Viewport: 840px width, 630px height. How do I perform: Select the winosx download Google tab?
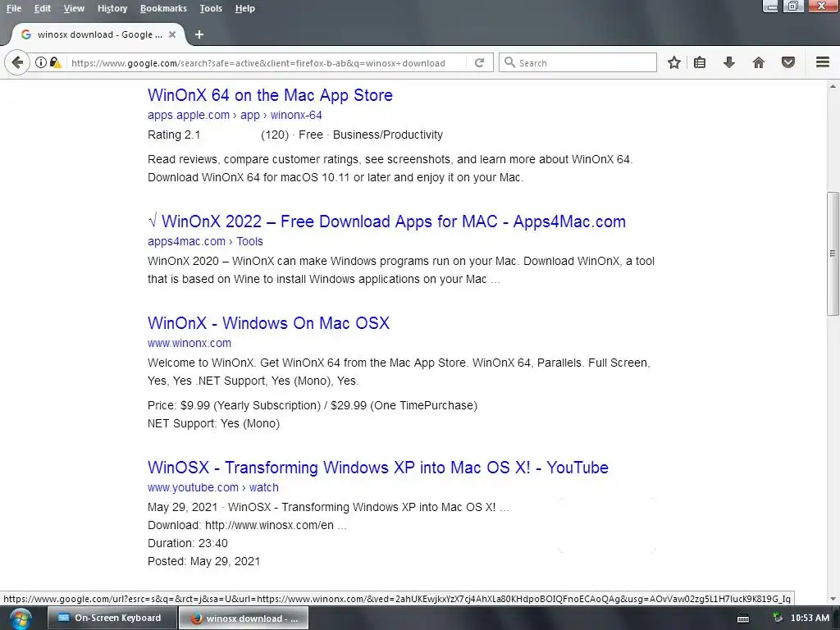(x=98, y=34)
